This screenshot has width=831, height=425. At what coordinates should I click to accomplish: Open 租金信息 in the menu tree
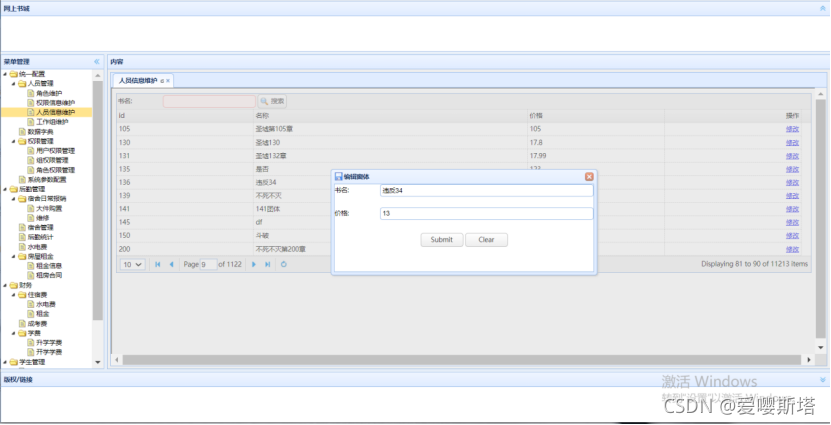(x=49, y=266)
